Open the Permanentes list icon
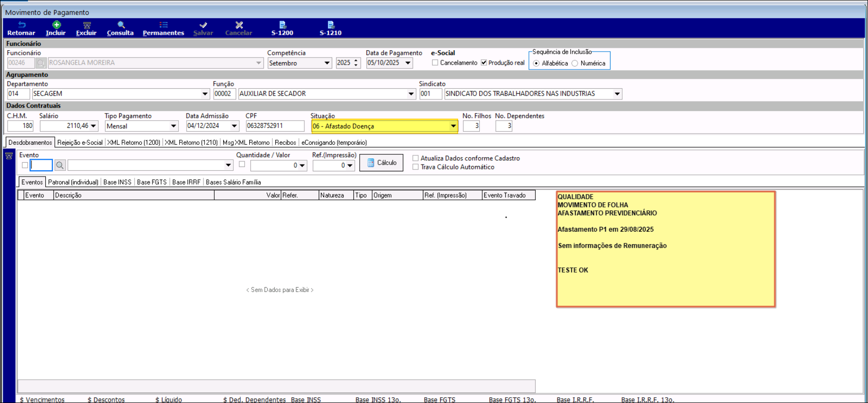The image size is (868, 403). [x=163, y=25]
